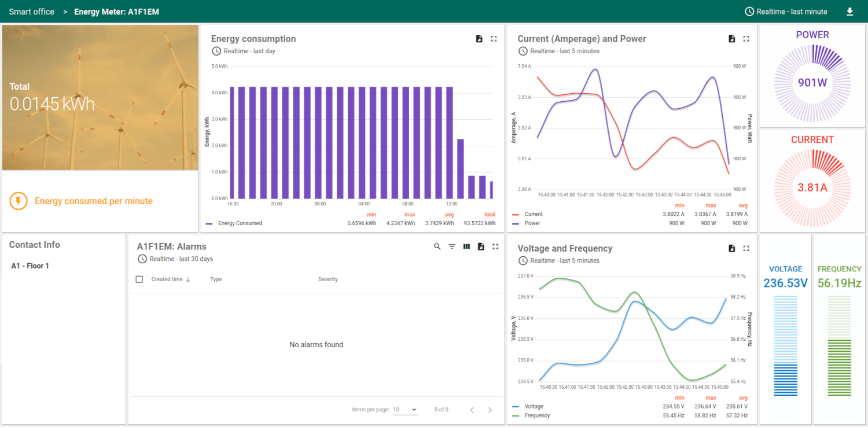
Task: Search alarms with the magnifier icon
Action: click(437, 246)
